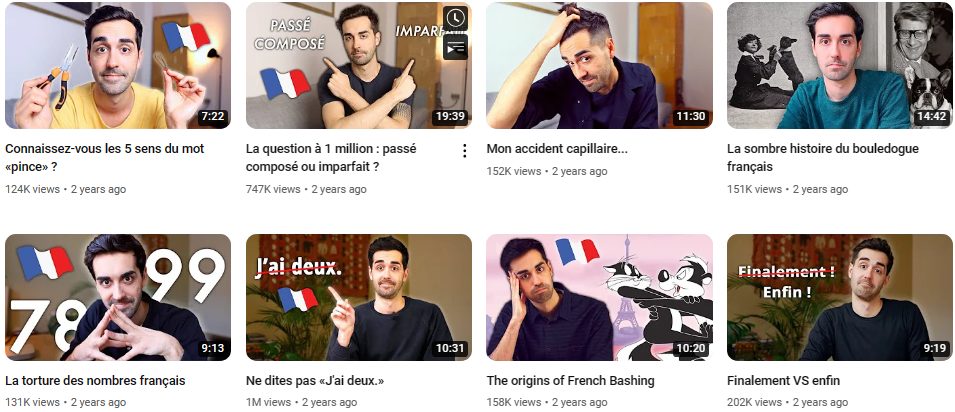Click title 'Connaissez-vous les 5 sens du mot «pince» ?'
955x412 pixels.
105,157
